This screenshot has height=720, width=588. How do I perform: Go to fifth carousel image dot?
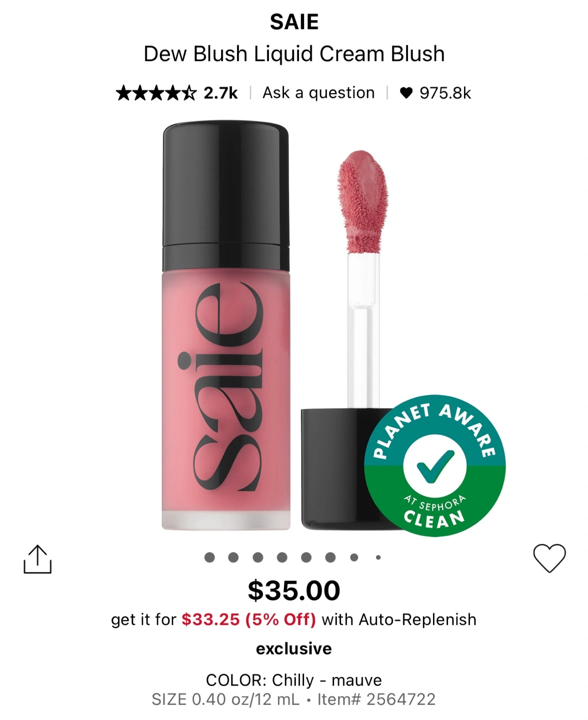306,557
